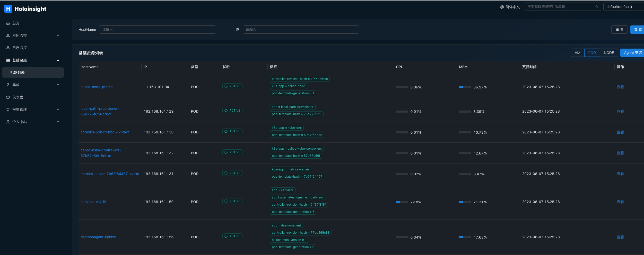
Task: Click the 应用监控 sidebar icon
Action: pos(8,35)
